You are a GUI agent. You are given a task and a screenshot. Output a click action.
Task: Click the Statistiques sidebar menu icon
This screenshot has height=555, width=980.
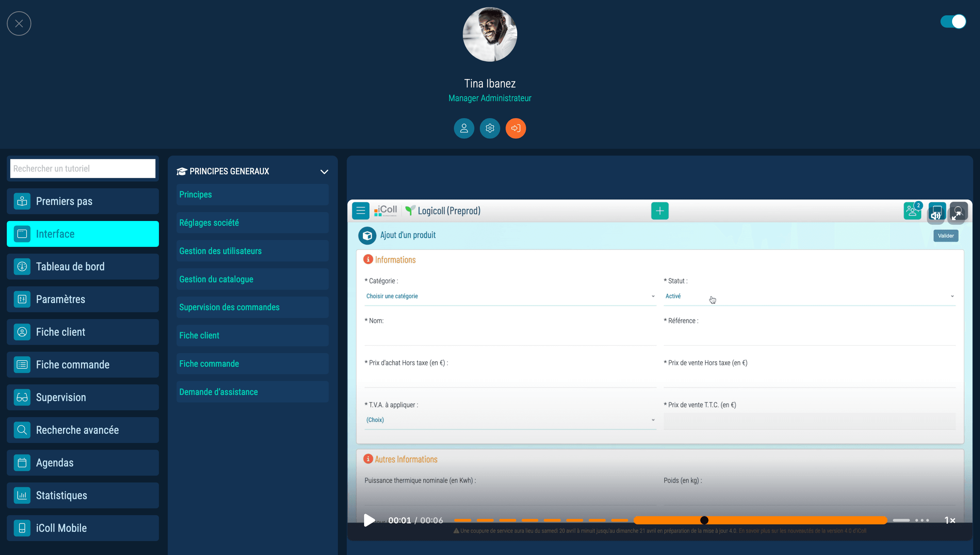(x=21, y=494)
